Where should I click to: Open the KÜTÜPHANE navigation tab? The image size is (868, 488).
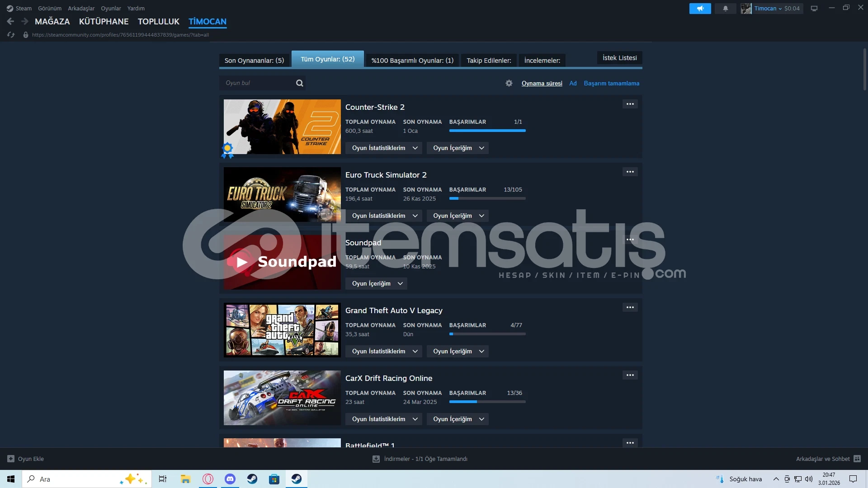click(x=104, y=21)
